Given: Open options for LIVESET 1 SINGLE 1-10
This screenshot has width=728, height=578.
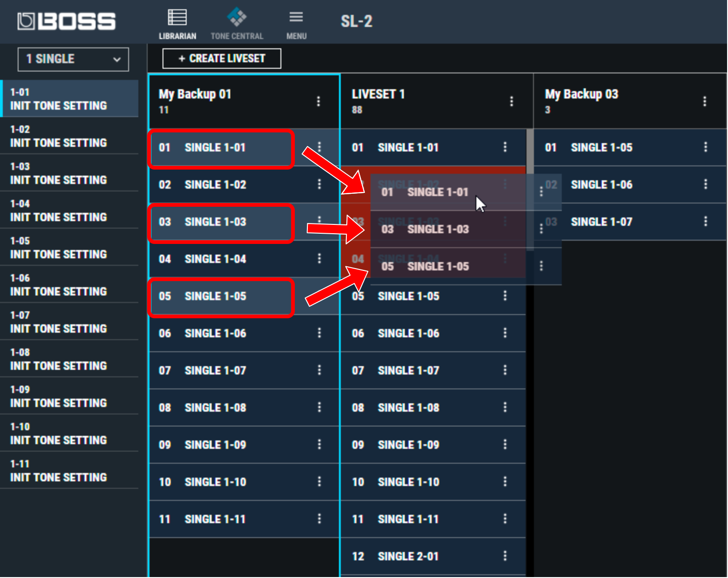Looking at the screenshot, I should tap(505, 482).
